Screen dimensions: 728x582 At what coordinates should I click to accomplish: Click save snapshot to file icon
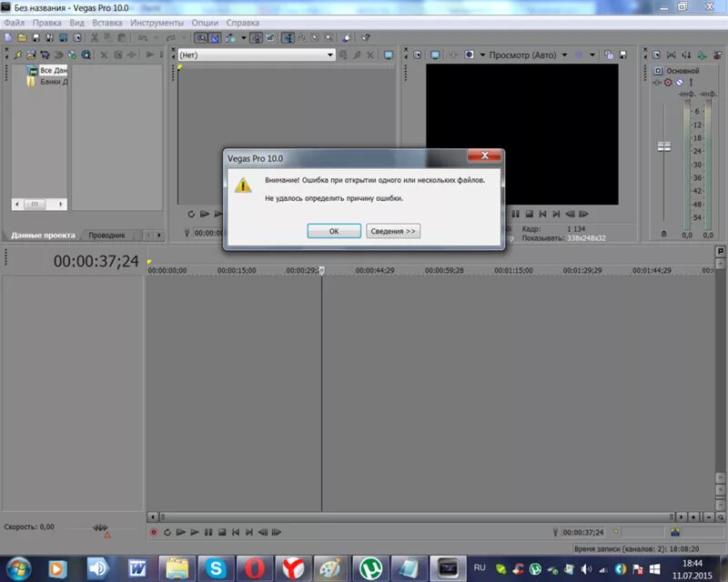623,55
